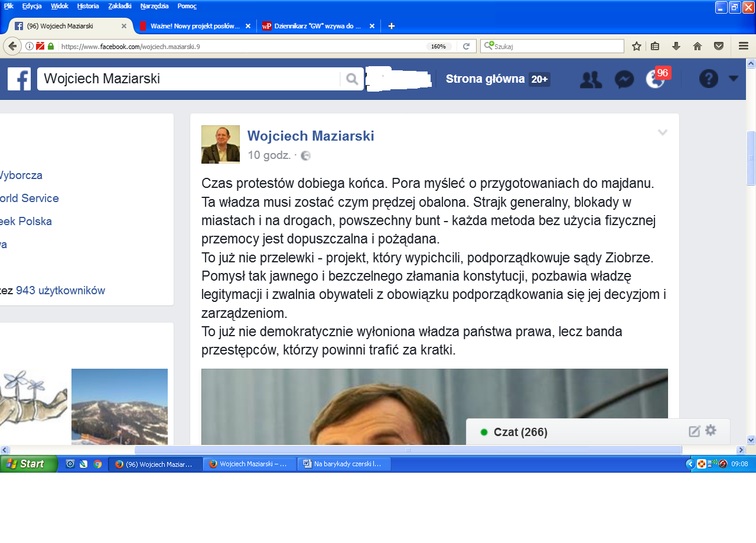Open the Wojciech Maziarski author name link
The image size is (756, 543).
pyautogui.click(x=311, y=136)
